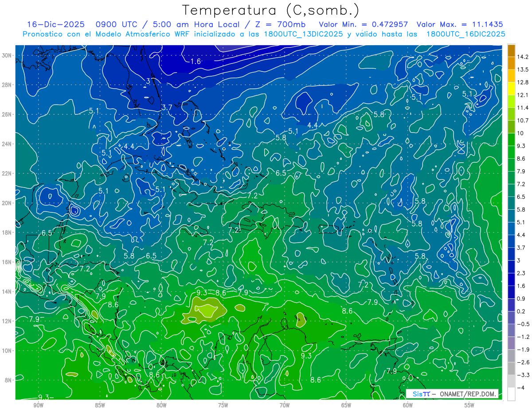The image size is (532, 411).
Task: Click the '10N' latitude axis label
Action: (x=6, y=351)
